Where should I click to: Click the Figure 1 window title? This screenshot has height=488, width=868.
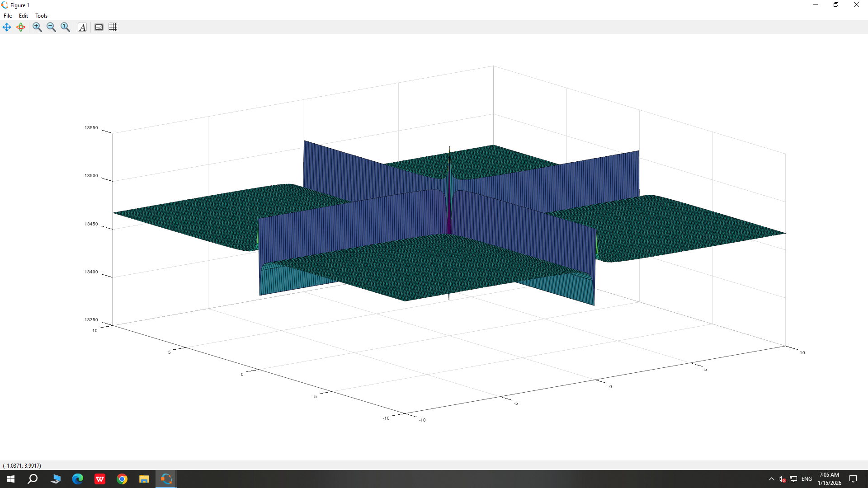20,5
